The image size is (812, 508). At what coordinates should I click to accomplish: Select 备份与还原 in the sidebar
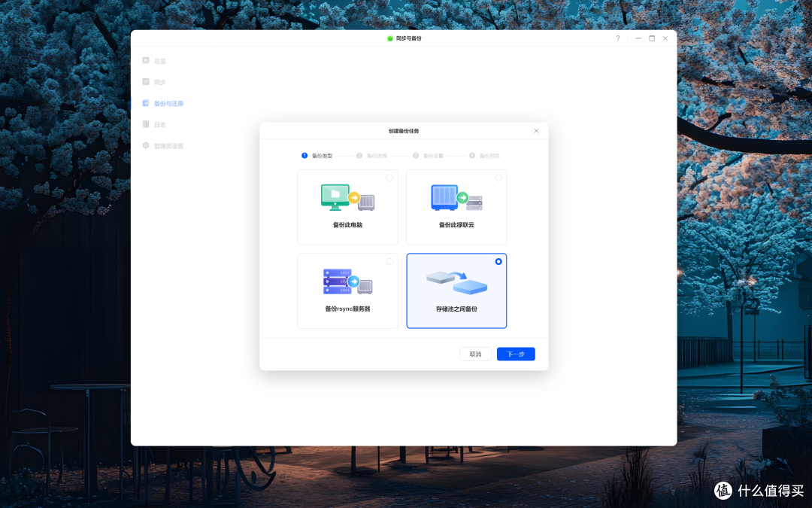click(163, 103)
